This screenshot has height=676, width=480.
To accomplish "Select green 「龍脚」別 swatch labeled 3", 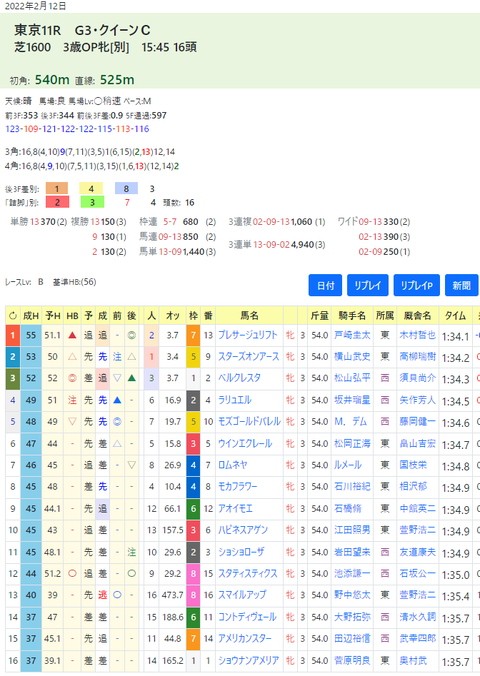I will click(x=92, y=202).
